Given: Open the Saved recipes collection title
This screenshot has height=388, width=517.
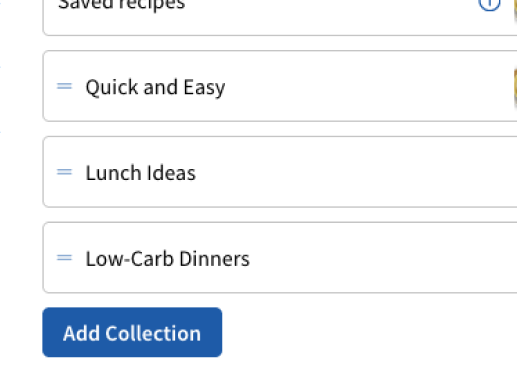Looking at the screenshot, I should click(x=121, y=5).
